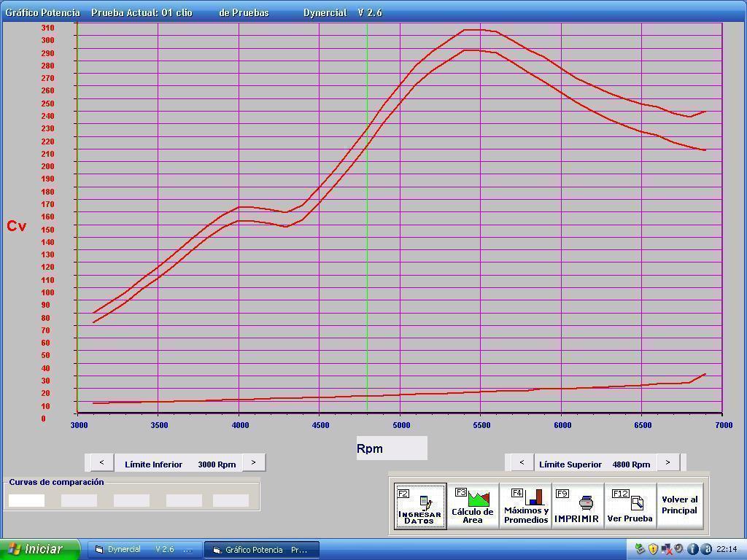Screen dimensions: 747x560
Task: Decrease Límite Superior with left arrow
Action: (522, 462)
